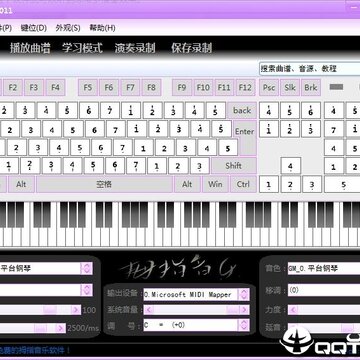
Task: Click the Alt key right of 空格
Action: coord(187,184)
